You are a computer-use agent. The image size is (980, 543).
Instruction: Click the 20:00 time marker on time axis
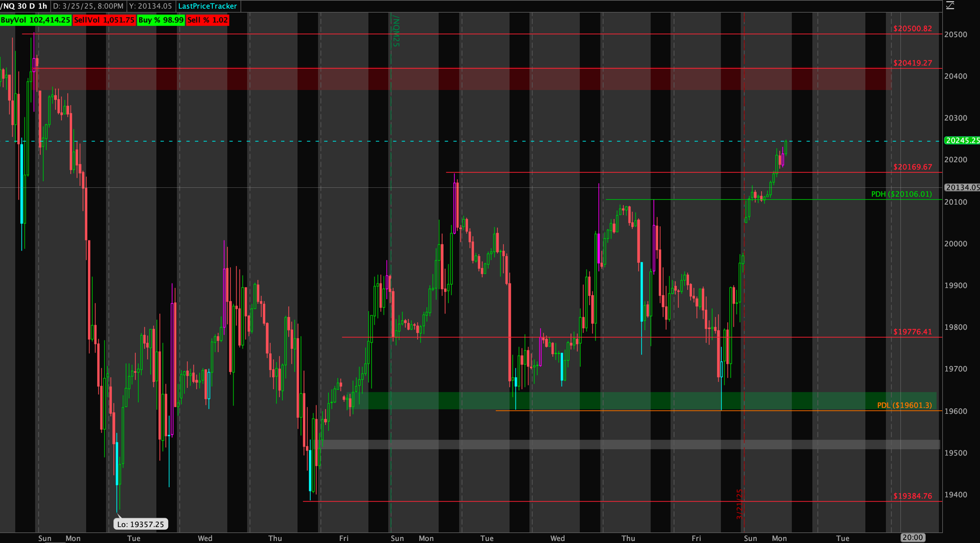click(x=912, y=538)
